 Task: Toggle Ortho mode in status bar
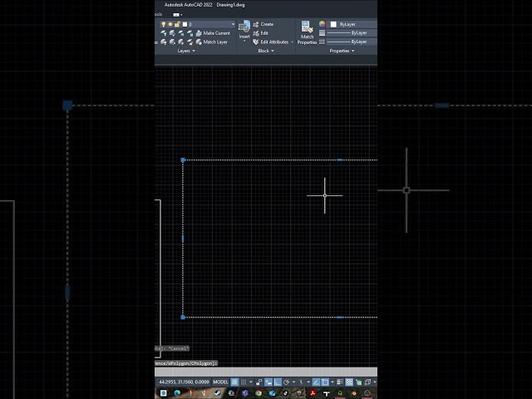pos(278,382)
